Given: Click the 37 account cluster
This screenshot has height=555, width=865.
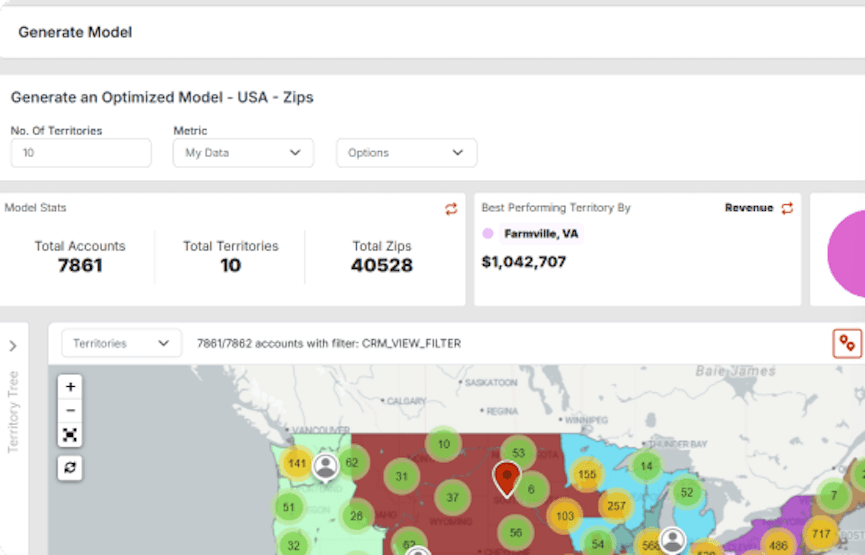Looking at the screenshot, I should (452, 498).
